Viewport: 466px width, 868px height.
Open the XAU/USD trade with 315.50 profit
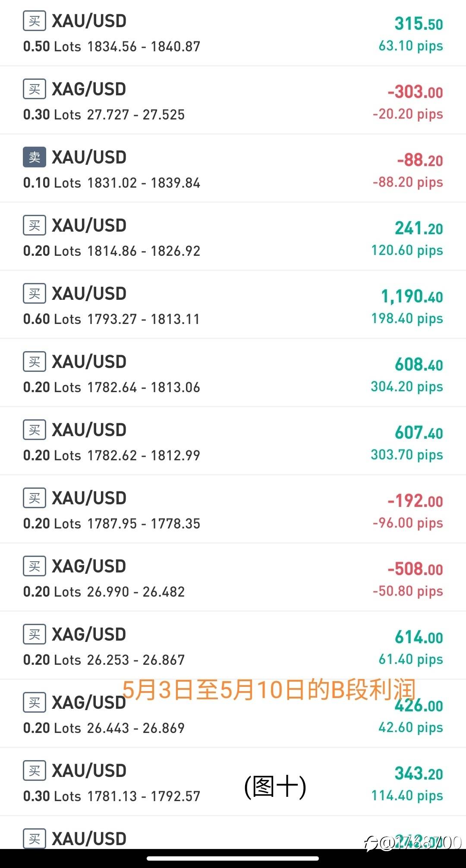coord(233,33)
